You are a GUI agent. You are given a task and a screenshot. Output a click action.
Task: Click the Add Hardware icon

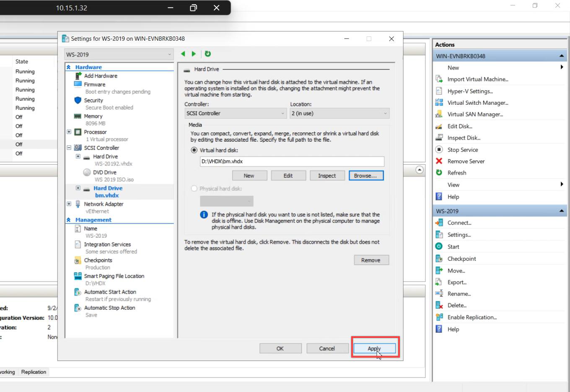[x=78, y=76]
